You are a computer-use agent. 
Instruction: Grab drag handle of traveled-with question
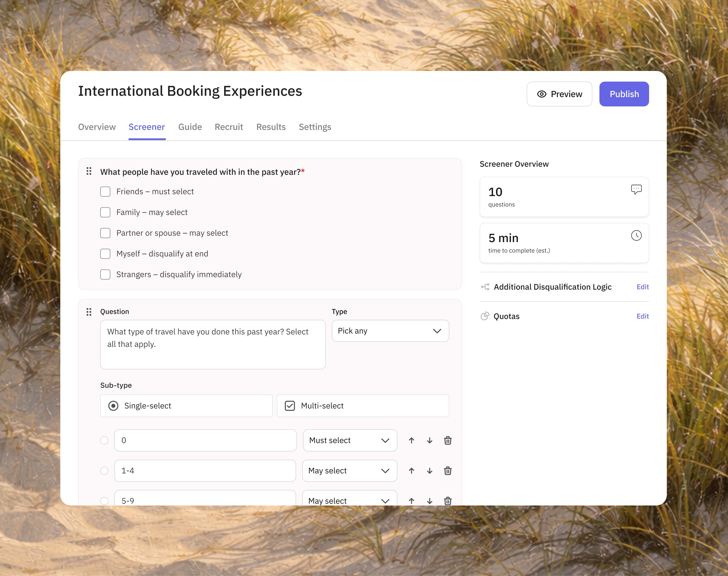point(89,171)
